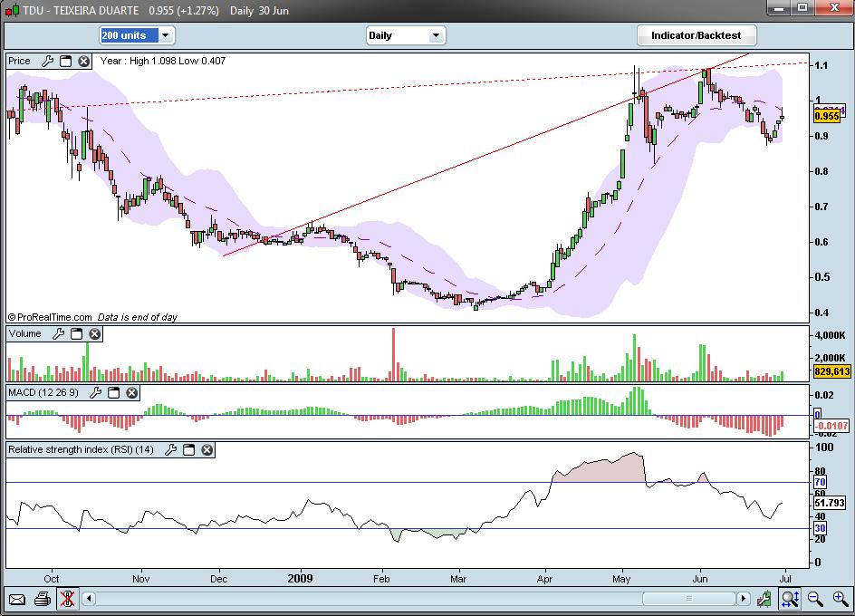This screenshot has height=616, width=855.
Task: Zoom in with plus magnifier
Action: [x=841, y=599]
